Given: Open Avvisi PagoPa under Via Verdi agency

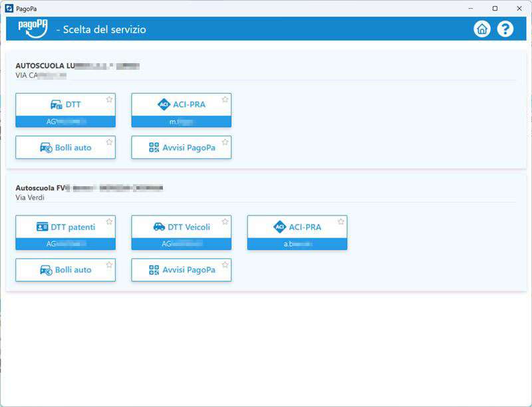Looking at the screenshot, I should 181,270.
